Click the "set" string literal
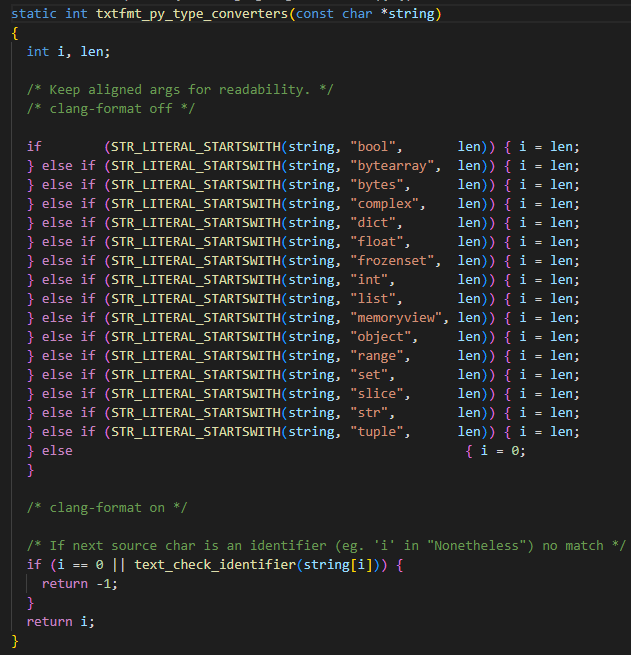Image resolution: width=631 pixels, height=655 pixels. pos(369,375)
